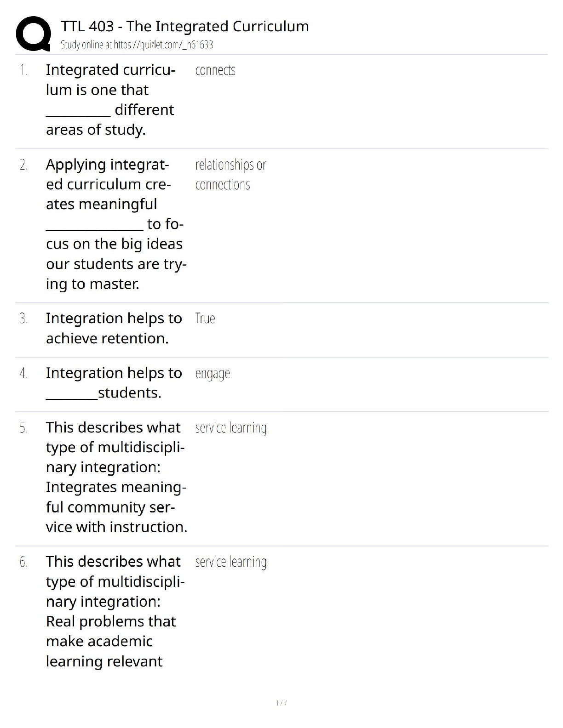Viewport: 563px width, 728px height.
Task: Click question number 3
Action: (23, 318)
